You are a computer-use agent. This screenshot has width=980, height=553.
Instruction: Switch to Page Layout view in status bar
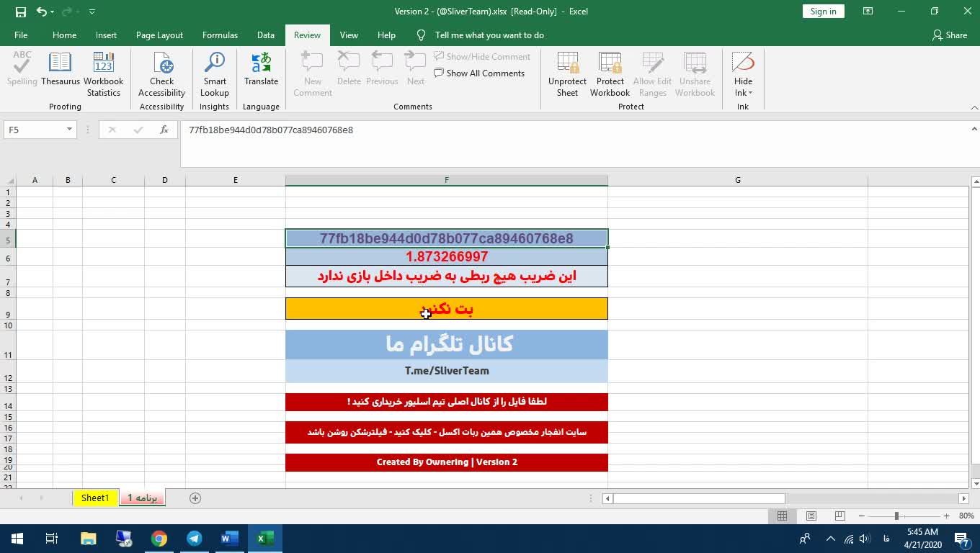(811, 516)
